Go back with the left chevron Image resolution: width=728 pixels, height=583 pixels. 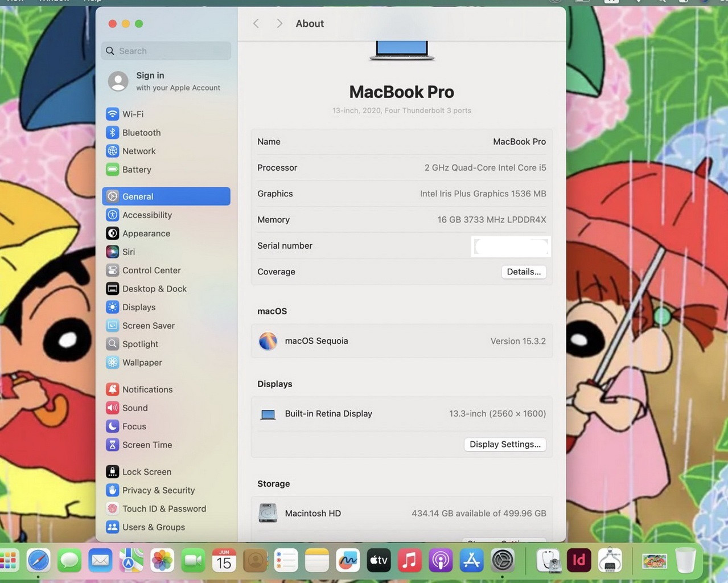tap(256, 23)
